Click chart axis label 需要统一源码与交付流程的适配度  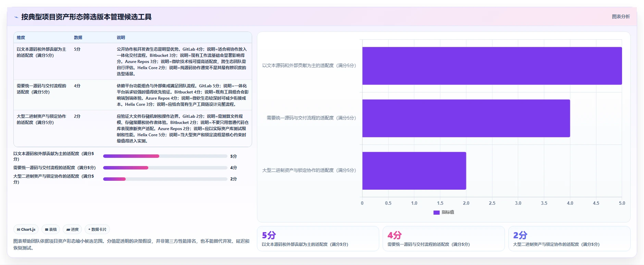coord(311,118)
